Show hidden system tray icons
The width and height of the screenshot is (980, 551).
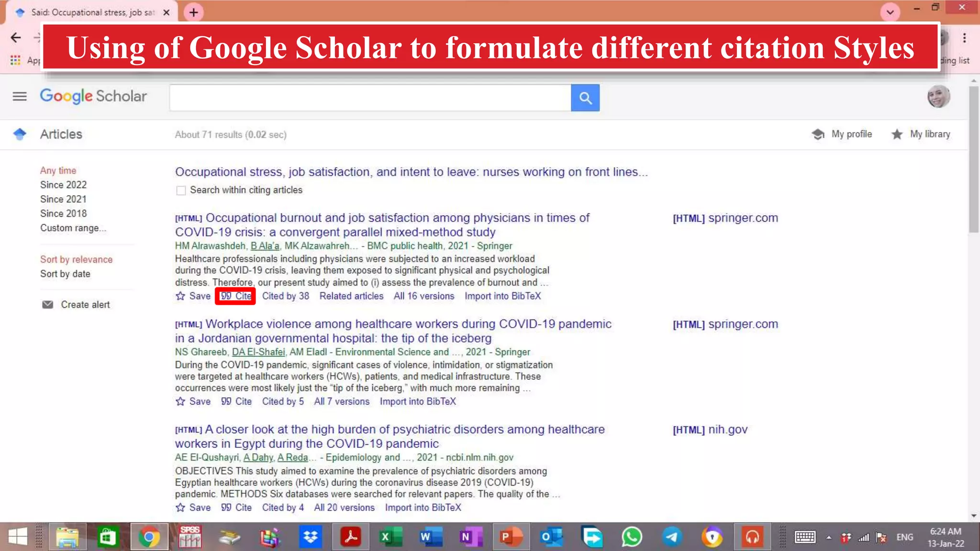point(829,538)
